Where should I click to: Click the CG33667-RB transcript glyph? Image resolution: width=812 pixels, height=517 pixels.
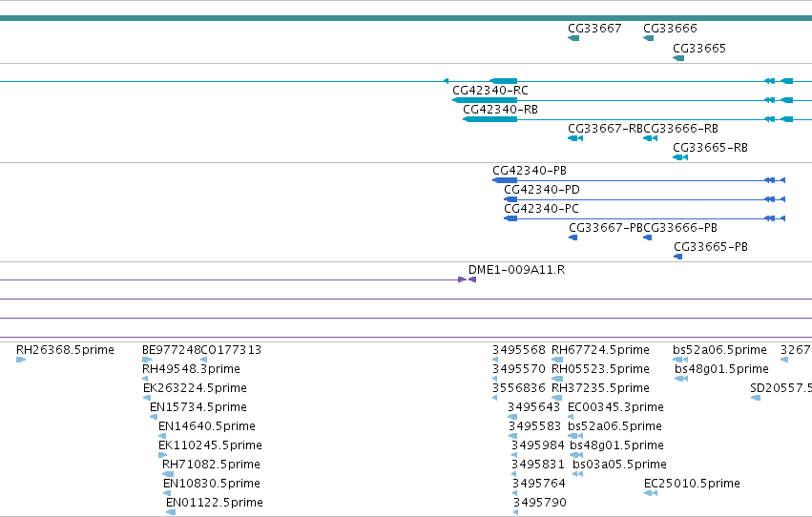click(575, 138)
